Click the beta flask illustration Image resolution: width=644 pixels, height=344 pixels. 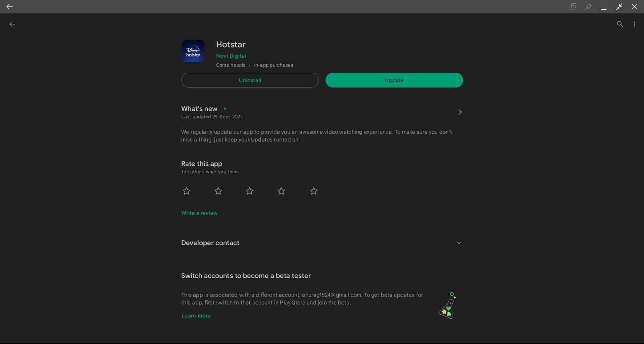[448, 305]
